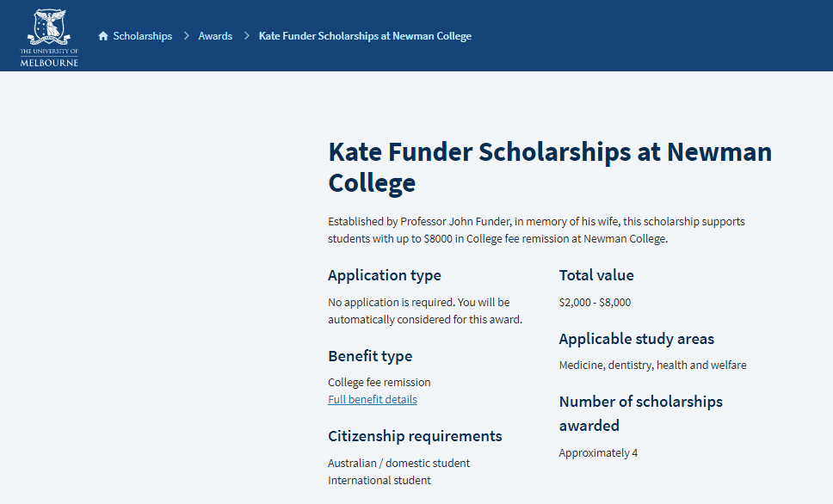Click the Number of scholarships awarded heading

(641, 413)
